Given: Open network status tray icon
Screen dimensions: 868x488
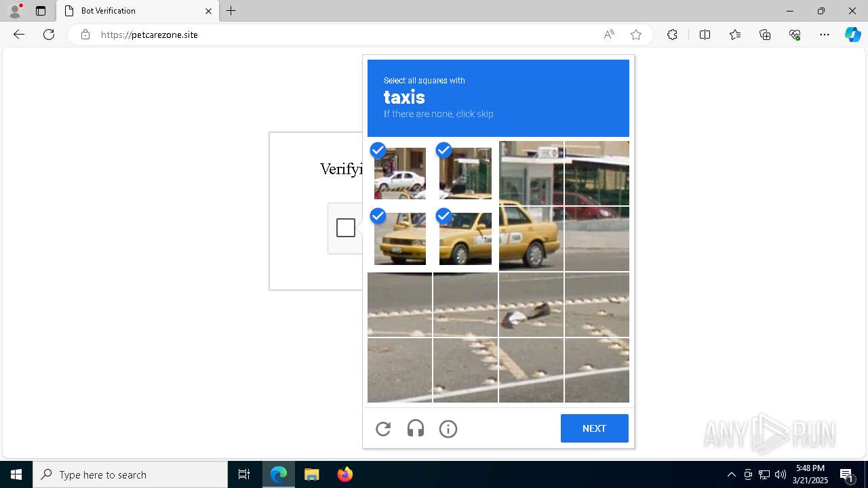Looking at the screenshot, I should click(764, 474).
